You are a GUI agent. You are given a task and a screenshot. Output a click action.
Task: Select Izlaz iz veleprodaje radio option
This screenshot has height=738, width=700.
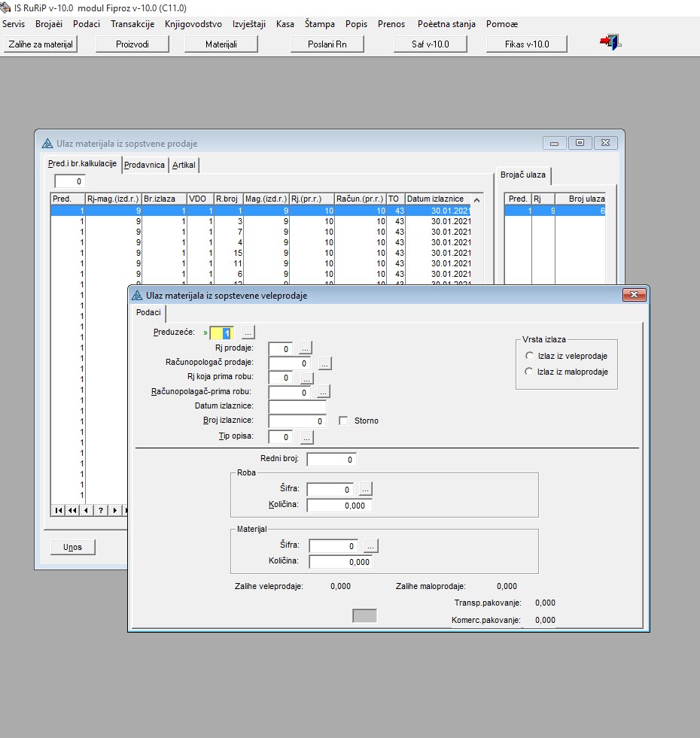coord(529,356)
